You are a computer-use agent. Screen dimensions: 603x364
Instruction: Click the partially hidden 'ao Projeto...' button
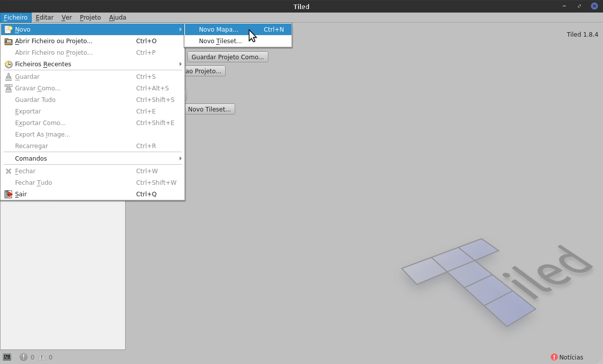(x=205, y=71)
